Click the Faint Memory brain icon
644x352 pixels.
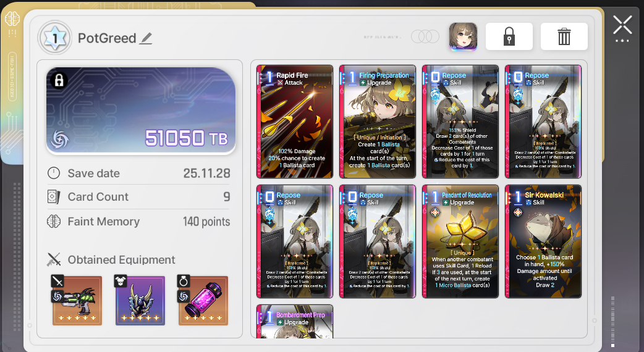(x=54, y=222)
